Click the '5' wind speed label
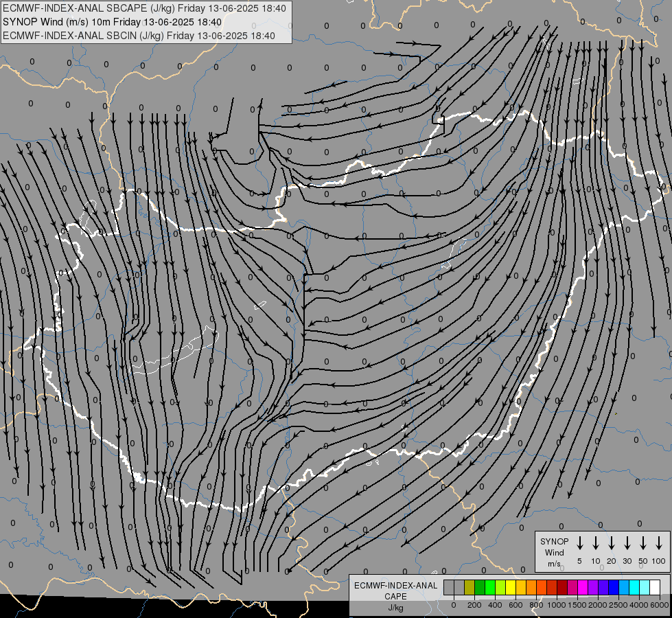The height and width of the screenshot is (618, 672). coord(579,561)
